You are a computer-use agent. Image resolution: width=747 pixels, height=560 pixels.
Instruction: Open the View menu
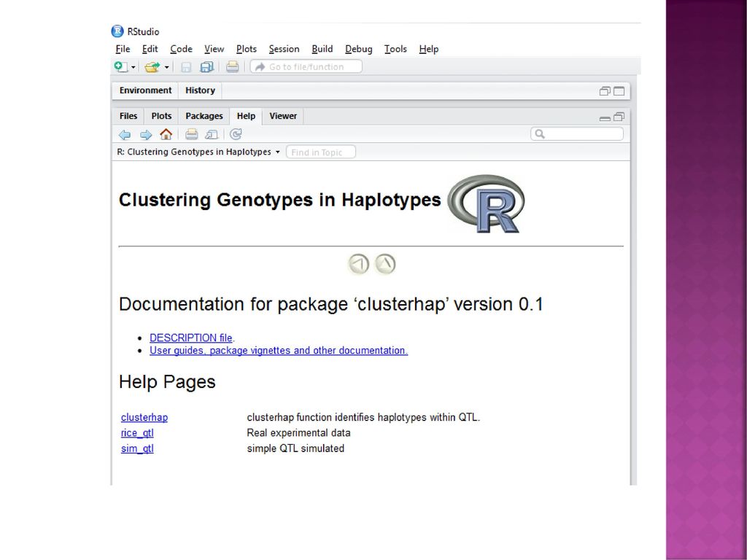click(214, 49)
